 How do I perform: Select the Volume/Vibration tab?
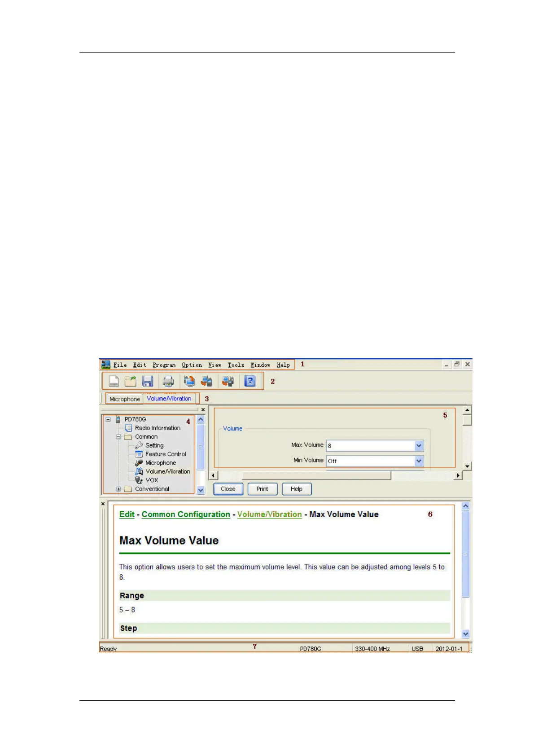(169, 398)
